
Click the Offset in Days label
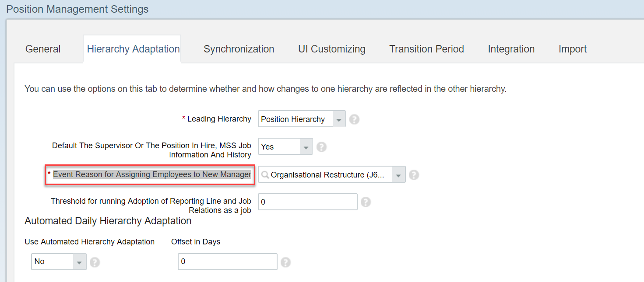click(x=196, y=242)
